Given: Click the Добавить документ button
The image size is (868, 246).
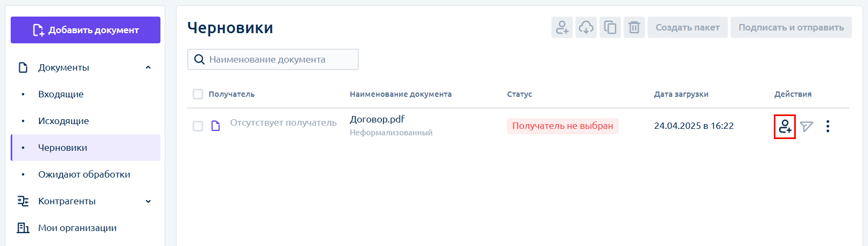Looking at the screenshot, I should [86, 30].
